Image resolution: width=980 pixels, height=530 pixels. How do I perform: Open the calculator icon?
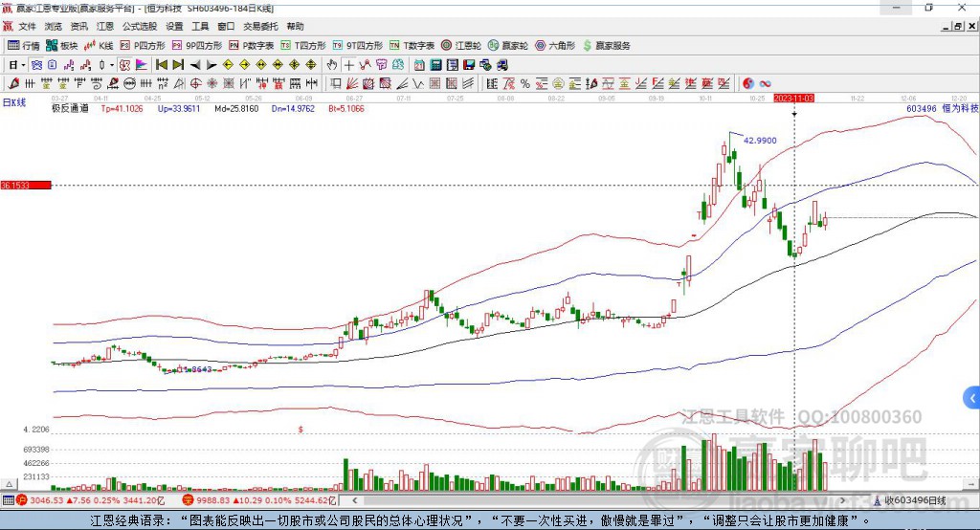436,65
